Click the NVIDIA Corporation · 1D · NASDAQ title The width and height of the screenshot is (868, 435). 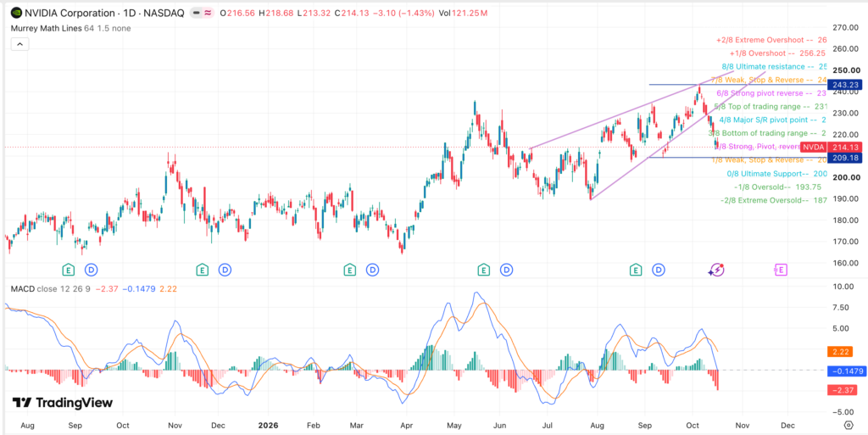coord(104,14)
